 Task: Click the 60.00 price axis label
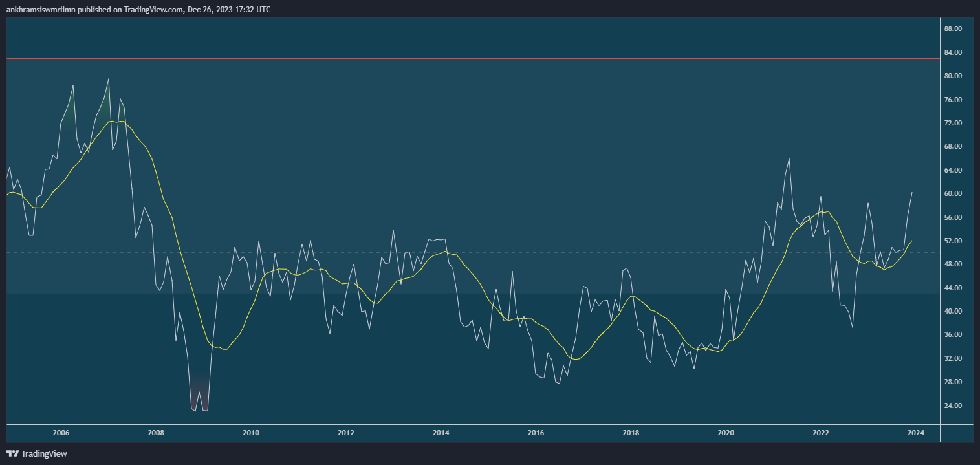pos(953,193)
